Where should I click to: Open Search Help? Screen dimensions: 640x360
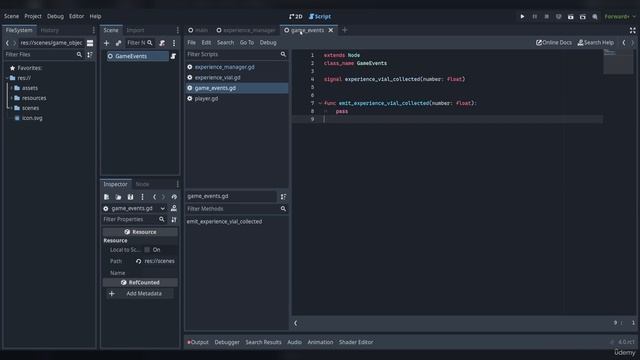coord(596,42)
